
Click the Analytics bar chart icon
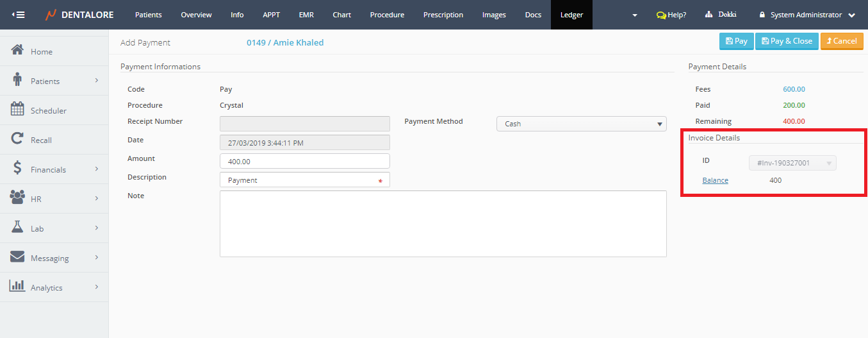(17, 287)
